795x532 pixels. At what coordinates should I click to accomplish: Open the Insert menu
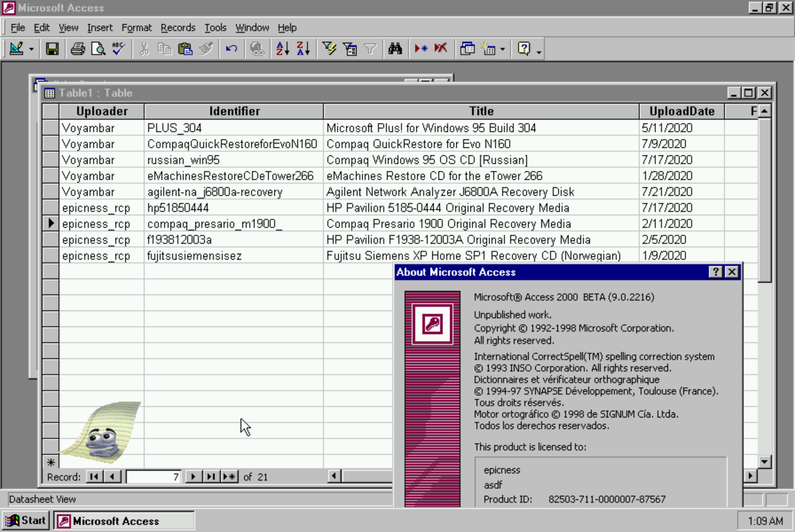99,28
